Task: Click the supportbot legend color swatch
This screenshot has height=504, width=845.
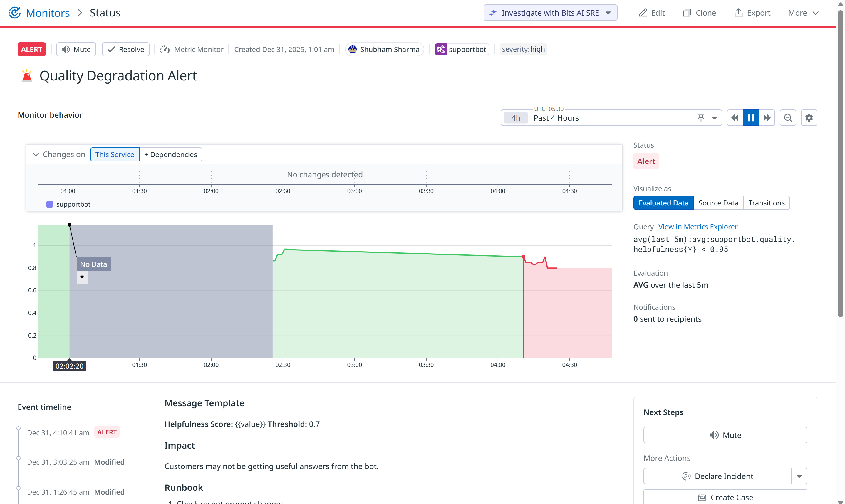Action: click(50, 205)
